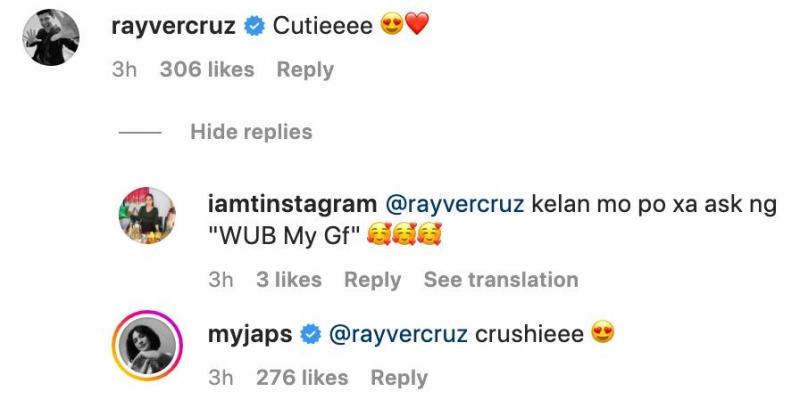Click verified badge next to myjaps
800x408 pixels.
click(311, 334)
